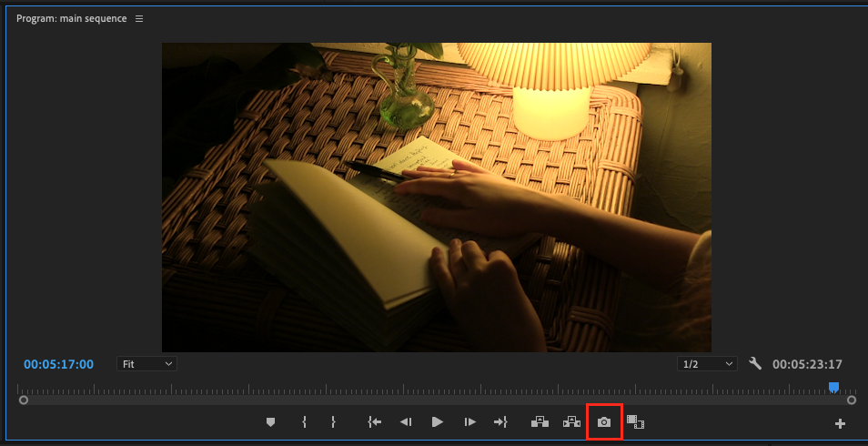This screenshot has width=868, height=446.
Task: Click the left zoom scroll bar handle
Action: [24, 400]
